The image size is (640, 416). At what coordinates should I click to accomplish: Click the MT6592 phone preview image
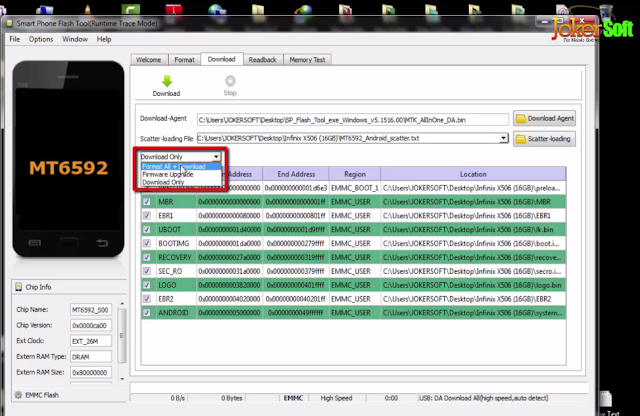tap(68, 159)
